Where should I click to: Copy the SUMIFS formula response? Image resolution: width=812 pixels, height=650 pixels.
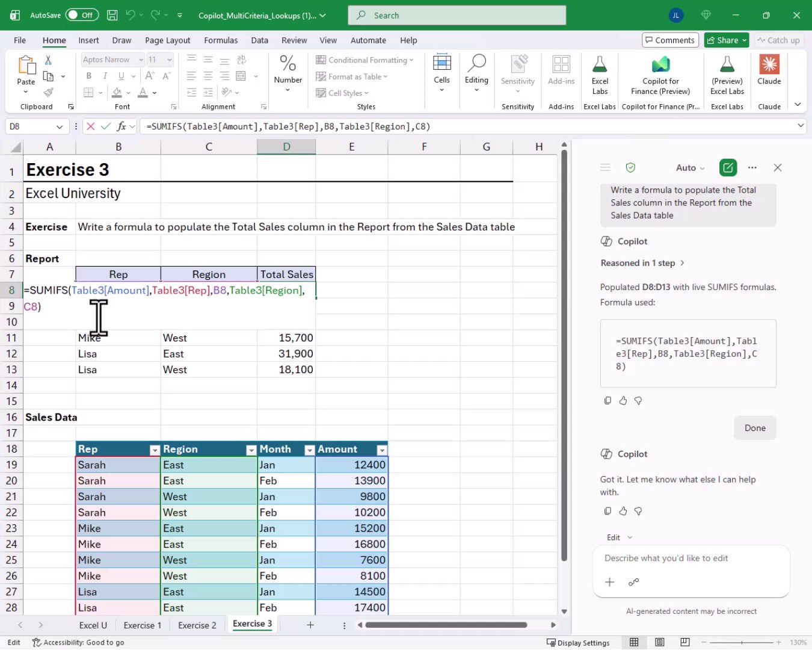pos(607,401)
